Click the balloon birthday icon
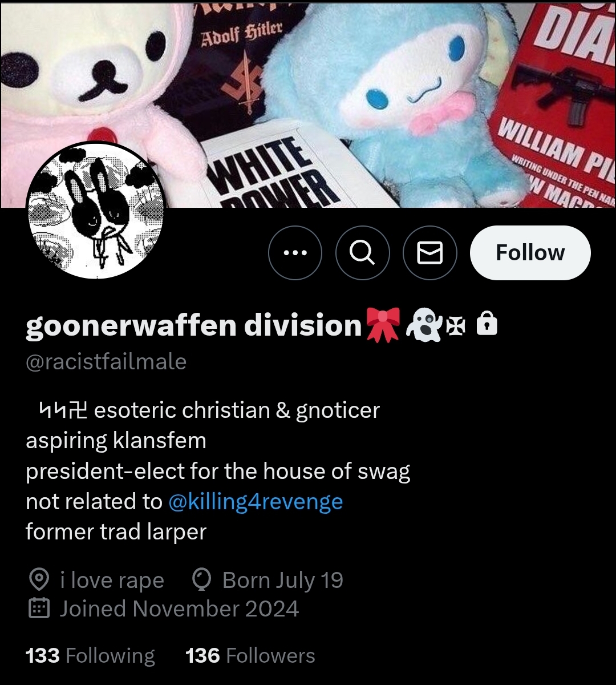Screen dimensions: 616x685 pyautogui.click(x=201, y=581)
